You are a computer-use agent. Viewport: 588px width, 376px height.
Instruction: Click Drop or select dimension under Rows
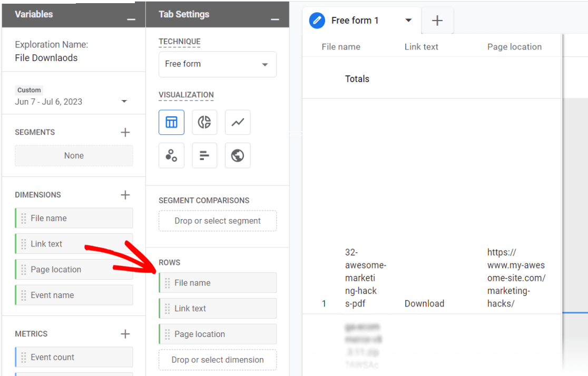(x=218, y=360)
